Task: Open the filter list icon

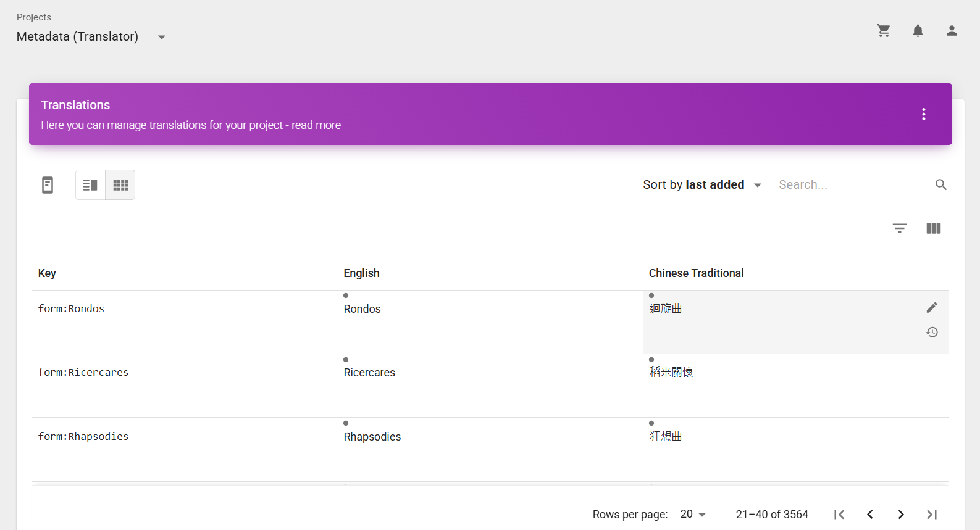Action: (x=900, y=228)
